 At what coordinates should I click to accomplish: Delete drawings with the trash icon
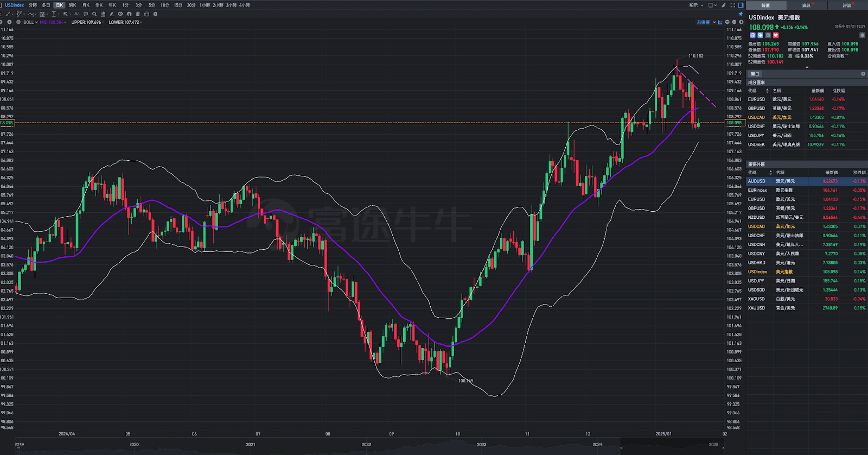(x=138, y=14)
